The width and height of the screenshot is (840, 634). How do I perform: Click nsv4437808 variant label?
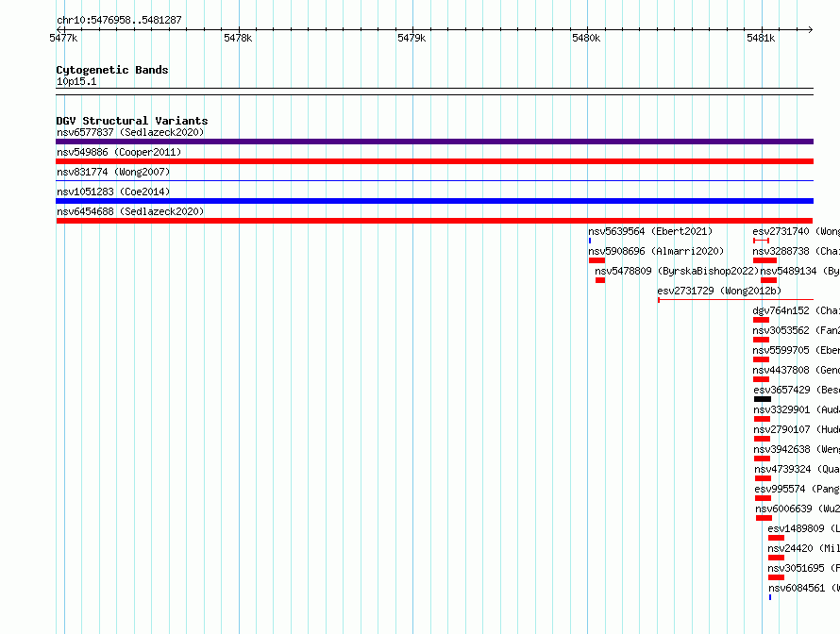(796, 370)
